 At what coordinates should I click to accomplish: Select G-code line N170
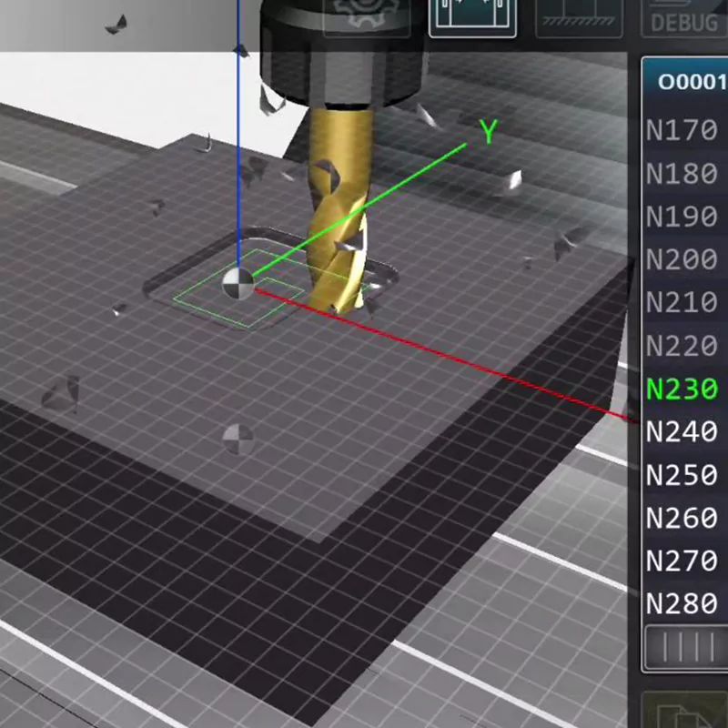pyautogui.click(x=681, y=129)
